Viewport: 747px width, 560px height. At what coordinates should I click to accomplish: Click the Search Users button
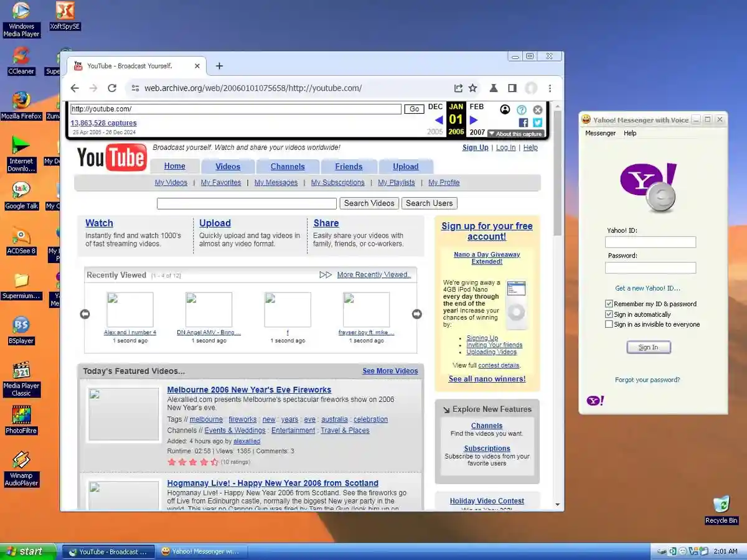(x=430, y=203)
